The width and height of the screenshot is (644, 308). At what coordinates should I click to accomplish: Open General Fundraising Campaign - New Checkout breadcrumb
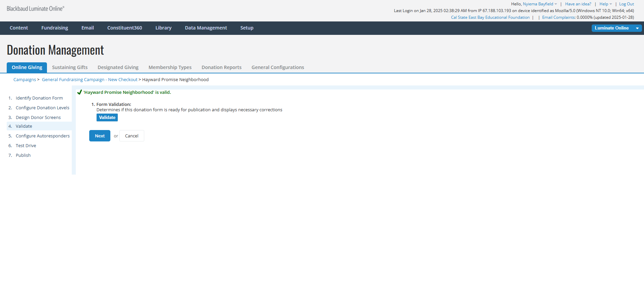coord(90,80)
